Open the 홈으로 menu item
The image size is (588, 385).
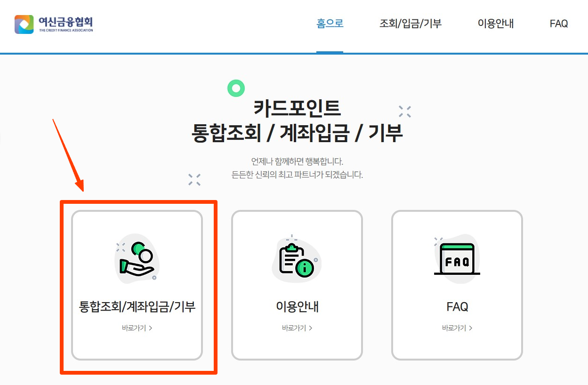pyautogui.click(x=330, y=23)
